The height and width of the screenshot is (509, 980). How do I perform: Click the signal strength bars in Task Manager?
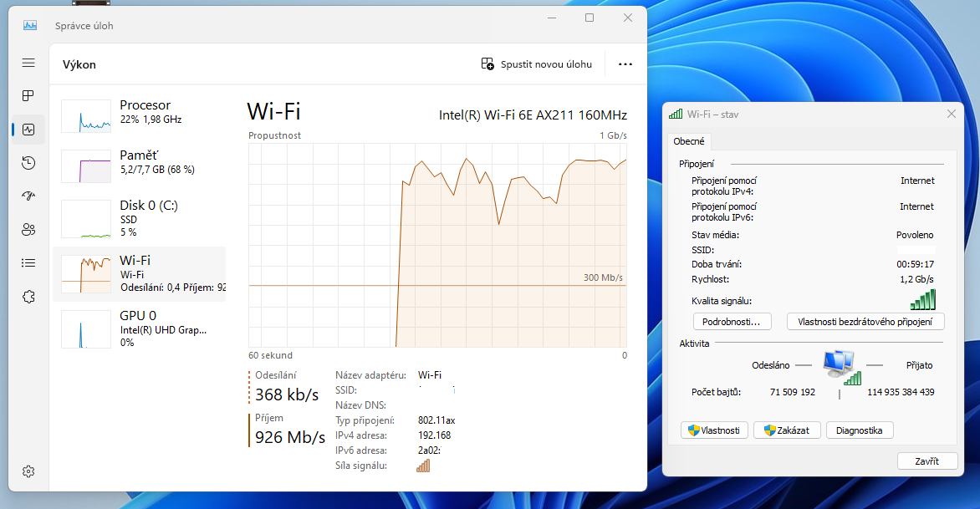pyautogui.click(x=423, y=466)
